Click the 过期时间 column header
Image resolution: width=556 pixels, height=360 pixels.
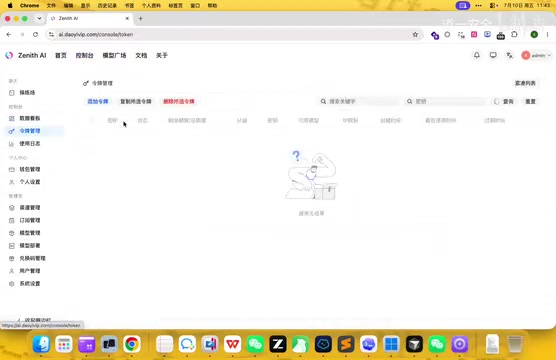point(494,121)
